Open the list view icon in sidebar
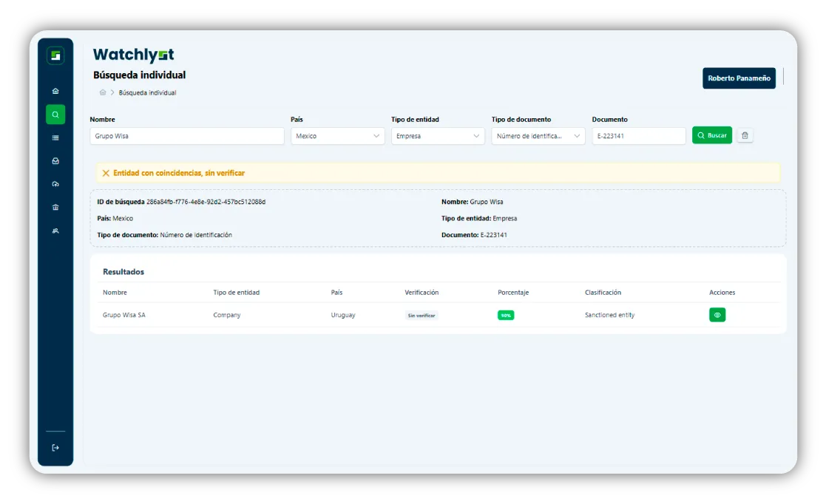This screenshot has height=504, width=826. 55,137
